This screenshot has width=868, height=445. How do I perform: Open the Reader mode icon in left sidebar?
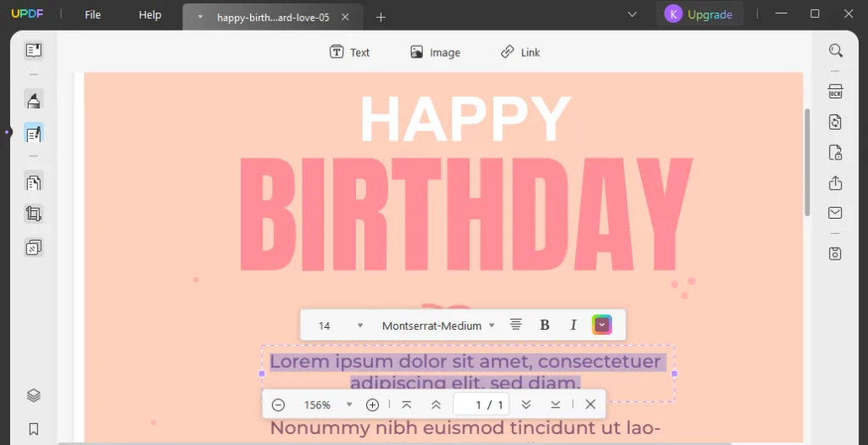(34, 50)
